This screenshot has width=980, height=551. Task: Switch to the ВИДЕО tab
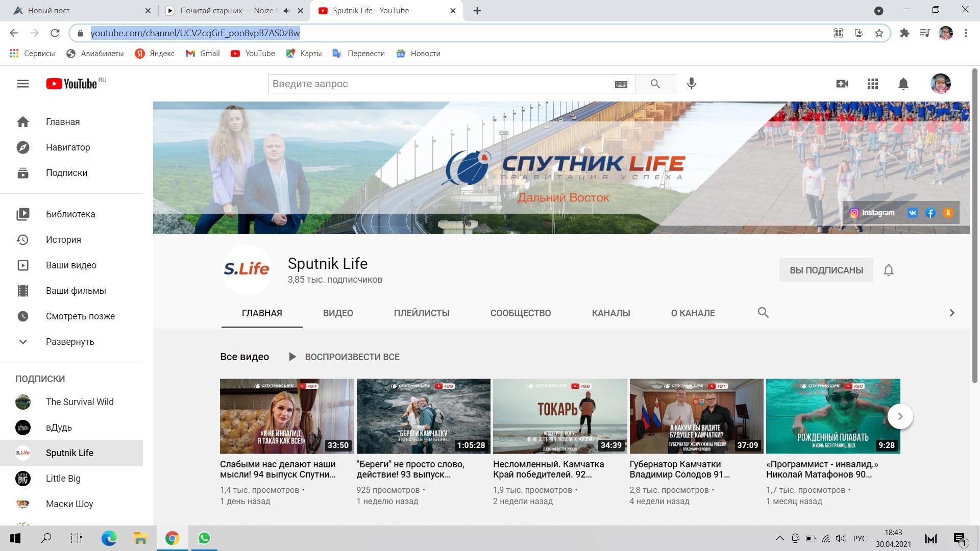coord(337,313)
